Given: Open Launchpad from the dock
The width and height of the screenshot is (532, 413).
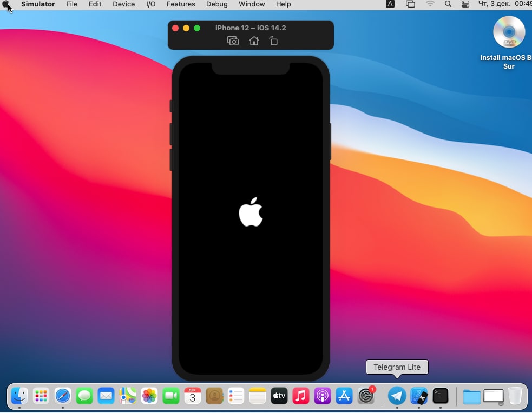Looking at the screenshot, I should 41,395.
